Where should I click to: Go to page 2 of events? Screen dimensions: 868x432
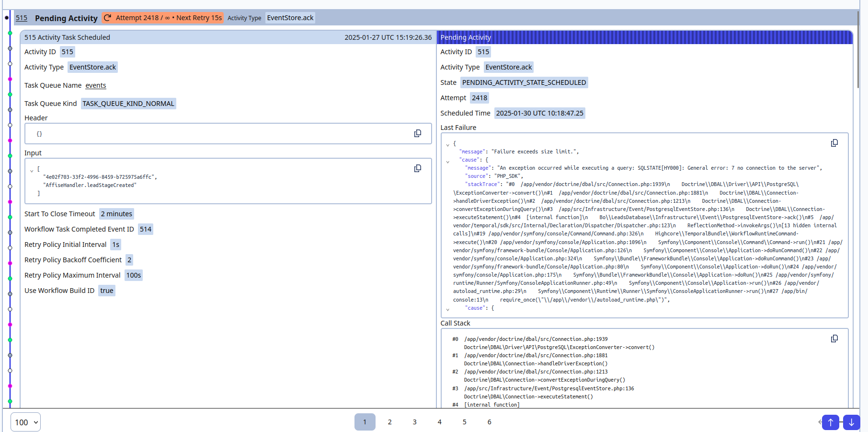click(x=389, y=422)
